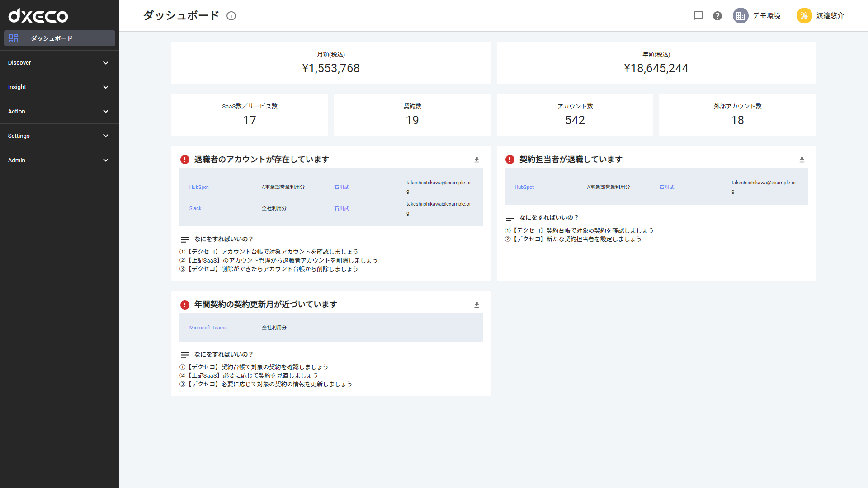Expand the Discover chevron
This screenshot has height=488, width=868.
pos(106,63)
